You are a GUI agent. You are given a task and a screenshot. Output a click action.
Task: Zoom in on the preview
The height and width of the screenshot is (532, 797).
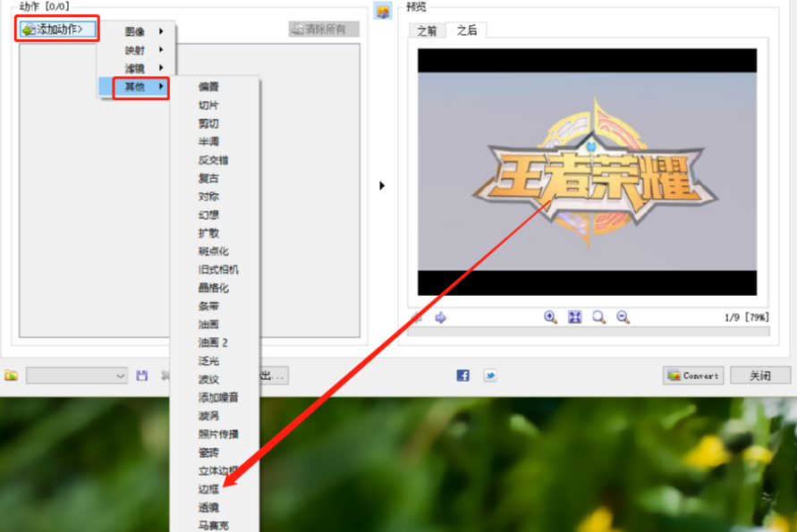[x=550, y=317]
